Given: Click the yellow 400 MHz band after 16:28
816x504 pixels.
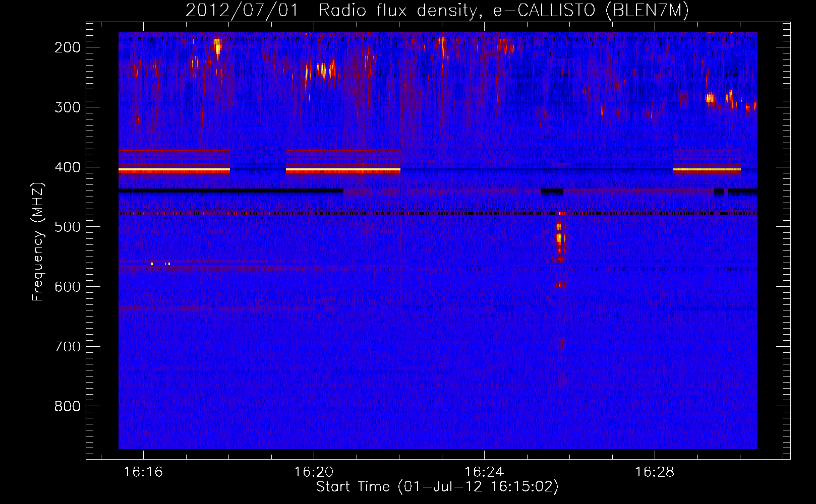Looking at the screenshot, I should pyautogui.click(x=707, y=170).
